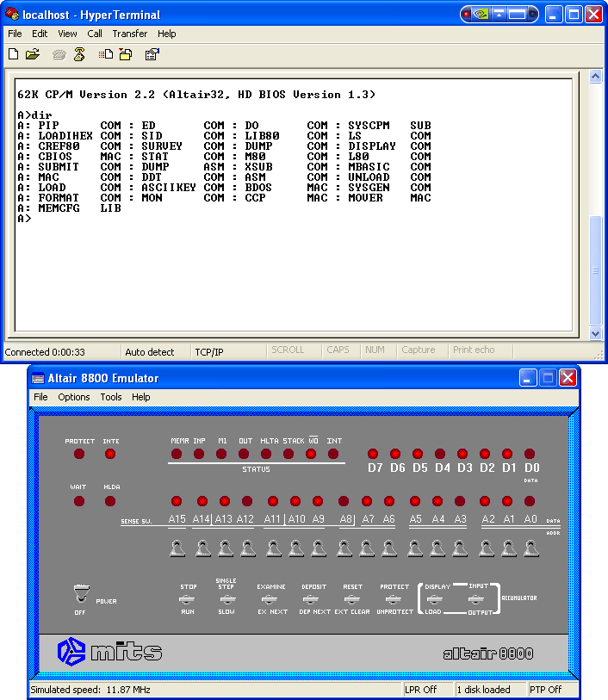
Task: Open Altair Emulator Tools menu
Action: click(x=111, y=397)
